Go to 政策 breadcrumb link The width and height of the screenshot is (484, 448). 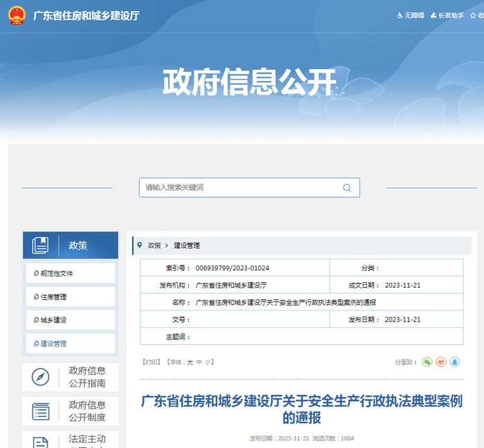[154, 245]
